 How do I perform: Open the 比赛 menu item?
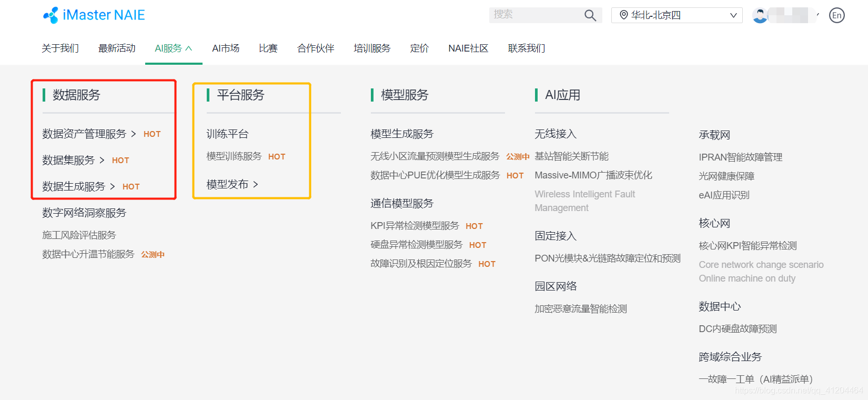tap(268, 48)
